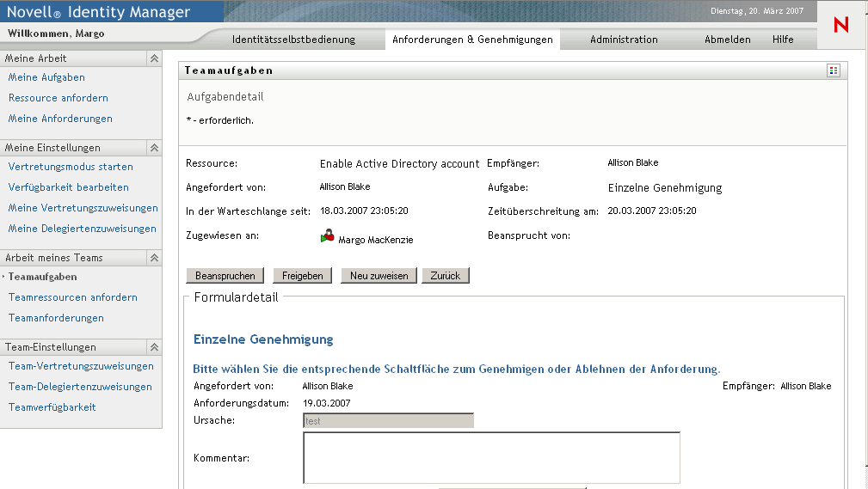Select the Anforderungen & Genehmigungen tab
This screenshot has width=868, height=489.
pyautogui.click(x=473, y=40)
